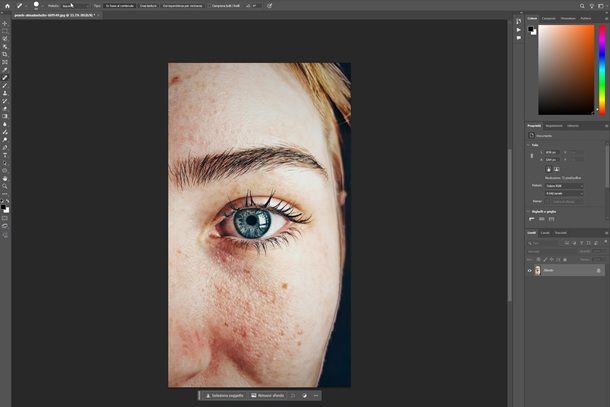The image size is (610, 407).
Task: Toggle visibility of the Sfondo layer
Action: (529, 270)
